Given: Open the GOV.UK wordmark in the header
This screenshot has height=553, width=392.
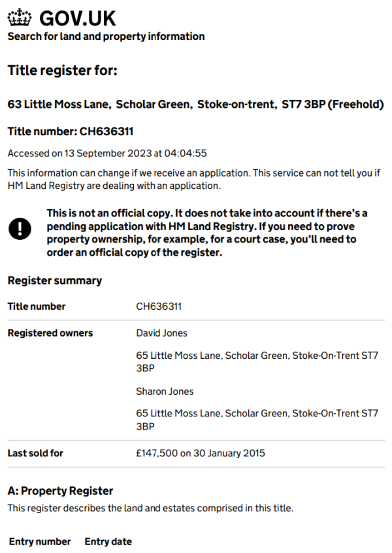Looking at the screenshot, I should click(x=78, y=18).
